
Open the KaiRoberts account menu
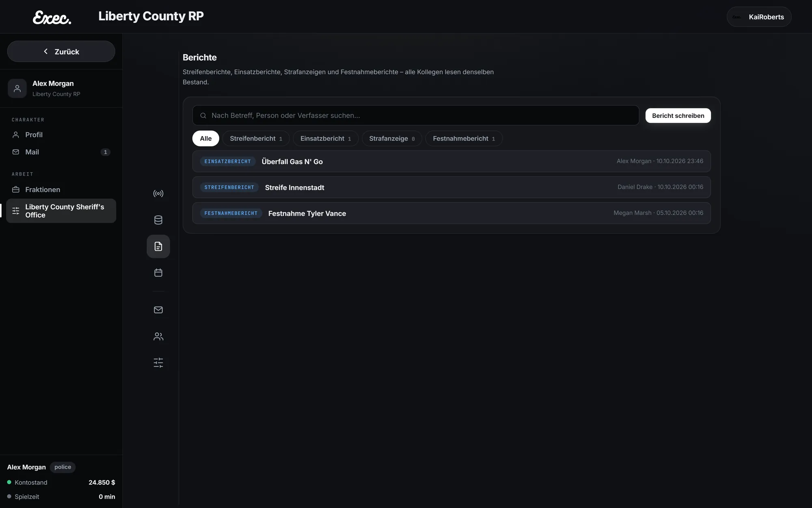(x=759, y=17)
